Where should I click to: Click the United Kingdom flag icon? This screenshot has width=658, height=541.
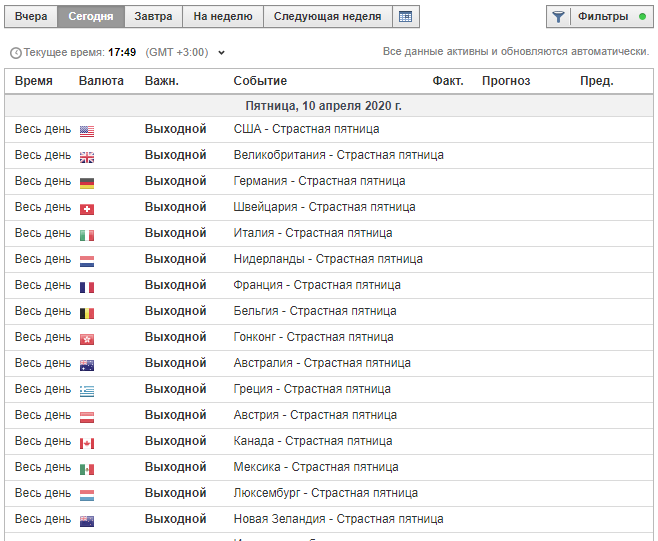point(87,157)
